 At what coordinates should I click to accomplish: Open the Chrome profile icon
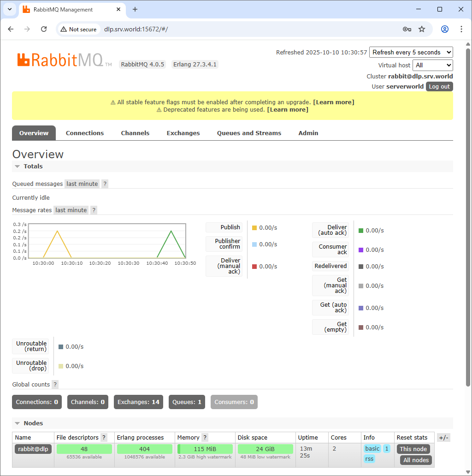(x=445, y=29)
